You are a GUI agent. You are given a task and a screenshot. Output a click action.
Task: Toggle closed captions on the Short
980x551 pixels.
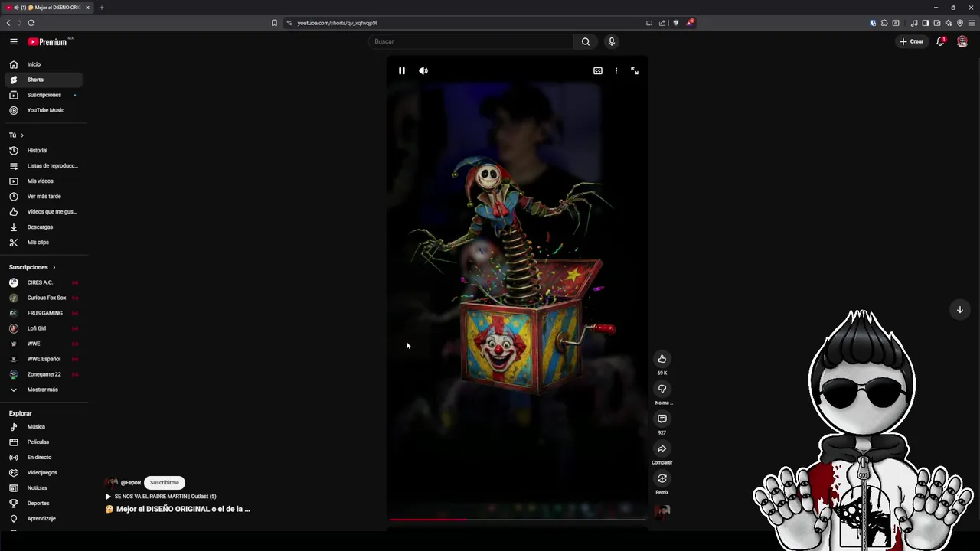[598, 70]
